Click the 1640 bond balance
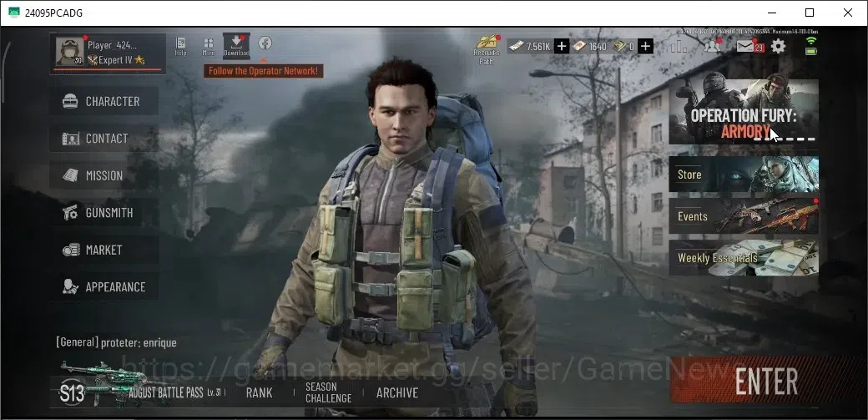The image size is (868, 420). point(589,47)
